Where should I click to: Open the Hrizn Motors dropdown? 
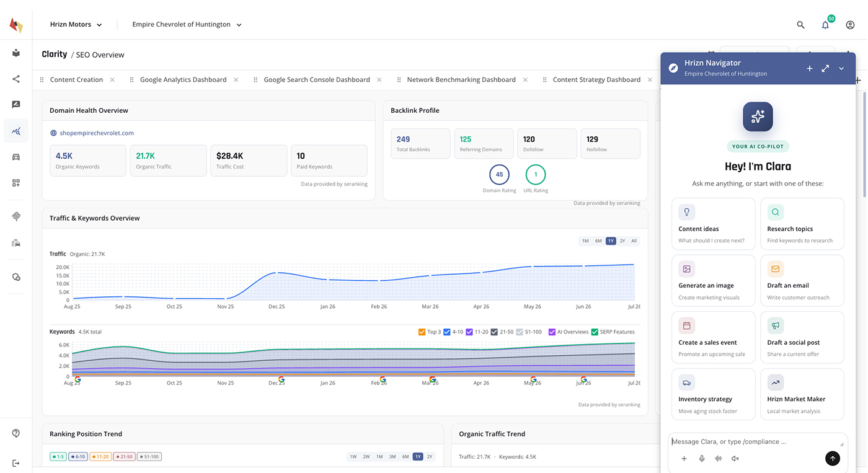(x=76, y=25)
